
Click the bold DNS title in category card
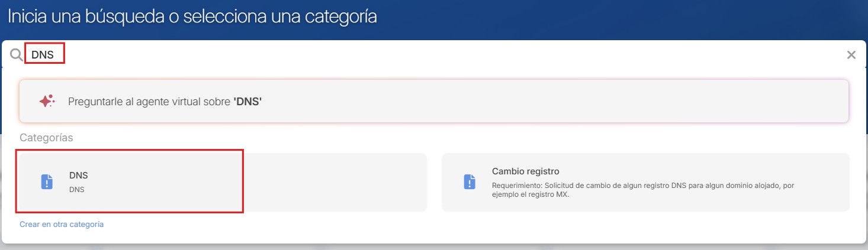point(79,175)
